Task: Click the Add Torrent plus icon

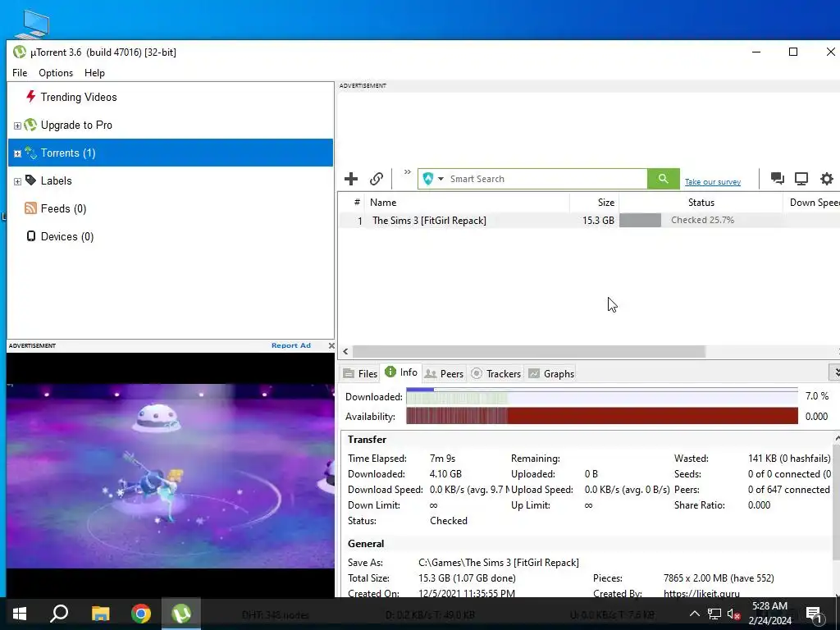Action: (351, 178)
